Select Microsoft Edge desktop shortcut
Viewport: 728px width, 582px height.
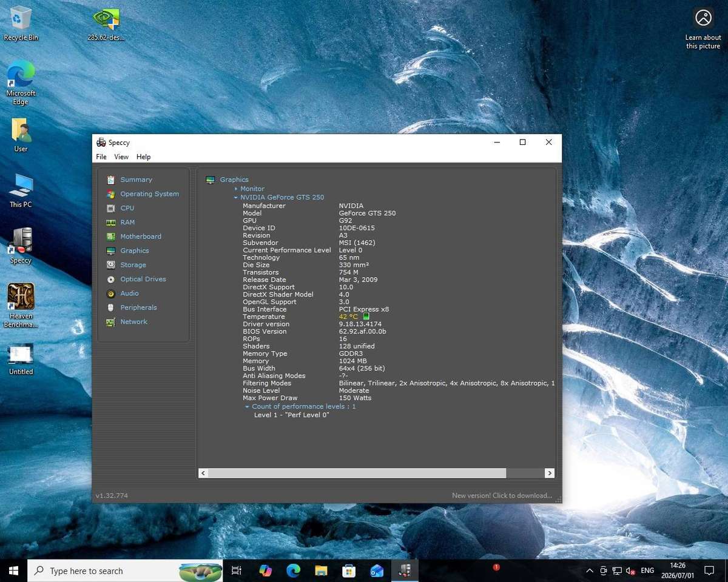tap(21, 84)
